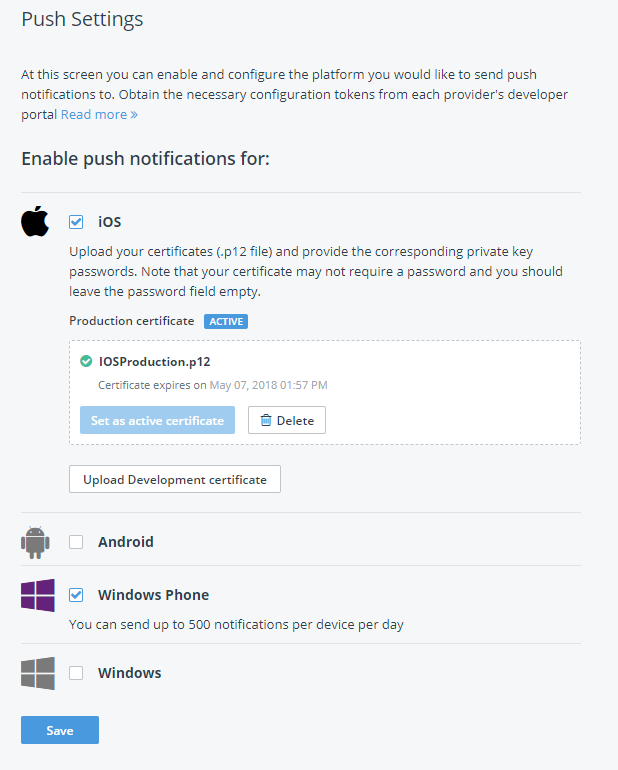This screenshot has width=618, height=770.
Task: Click the gray Windows logo icon
Action: [38, 673]
